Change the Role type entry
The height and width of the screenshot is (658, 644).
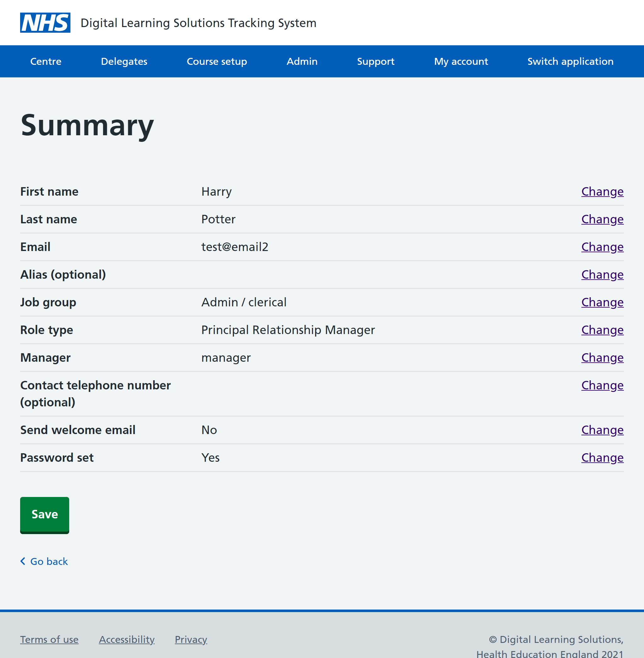pyautogui.click(x=602, y=330)
